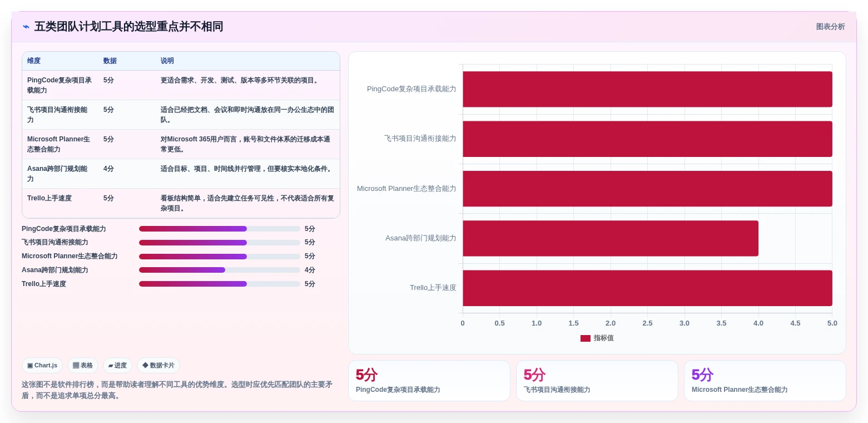
Task: Click the 4分 value in the Asana table row
Action: tap(108, 169)
